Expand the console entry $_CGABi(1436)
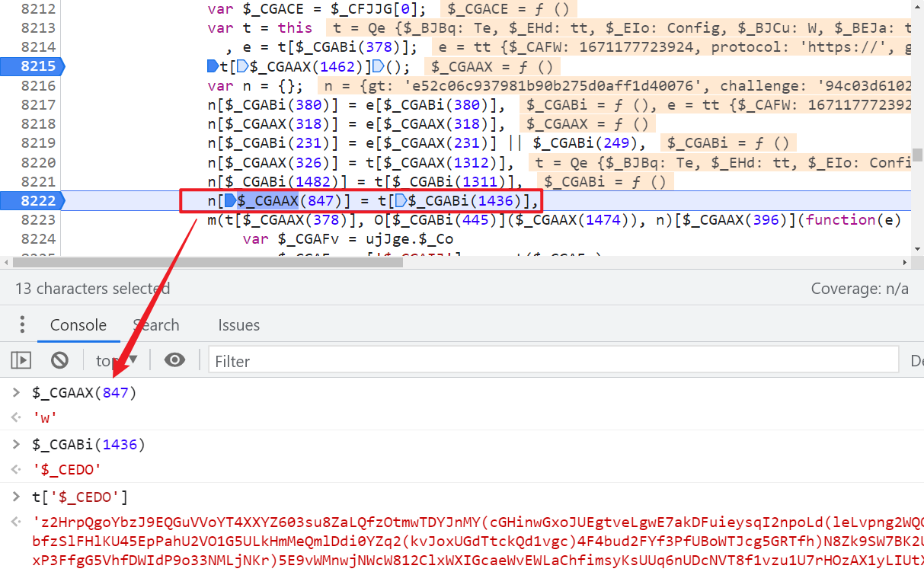The image size is (924, 572). pos(16,444)
